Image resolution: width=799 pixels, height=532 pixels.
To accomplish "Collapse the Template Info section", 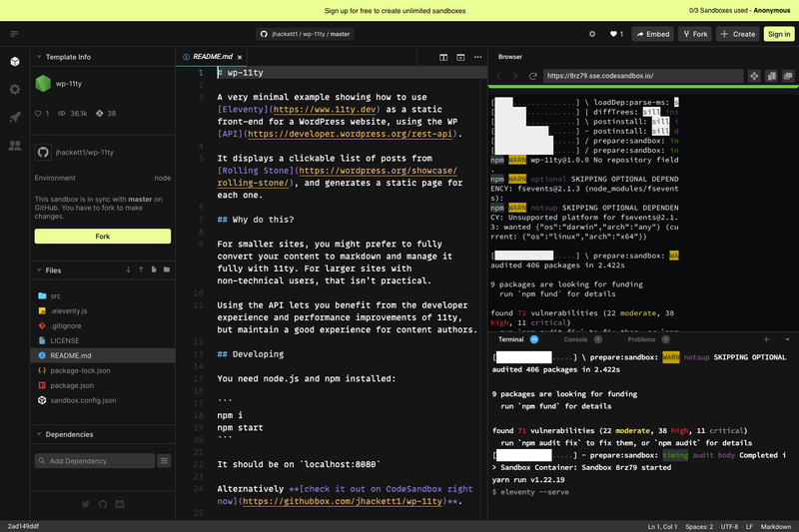I will click(x=39, y=57).
